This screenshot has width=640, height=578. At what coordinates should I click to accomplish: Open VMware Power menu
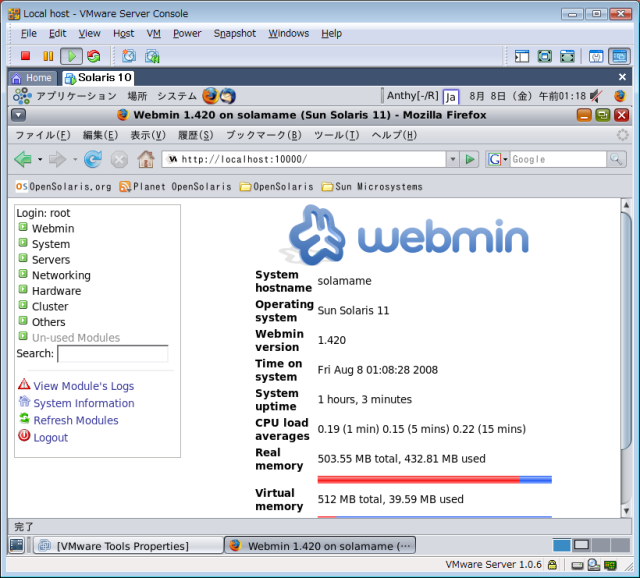(x=187, y=33)
